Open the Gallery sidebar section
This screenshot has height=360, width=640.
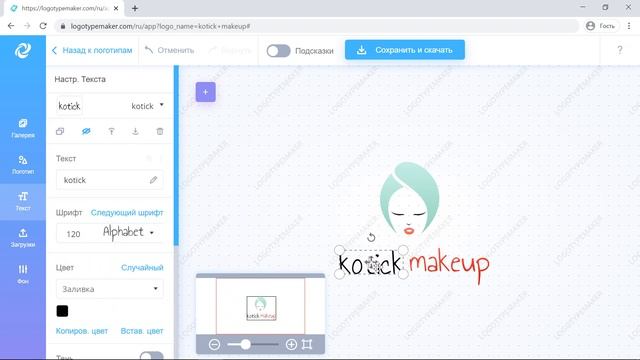(23, 128)
